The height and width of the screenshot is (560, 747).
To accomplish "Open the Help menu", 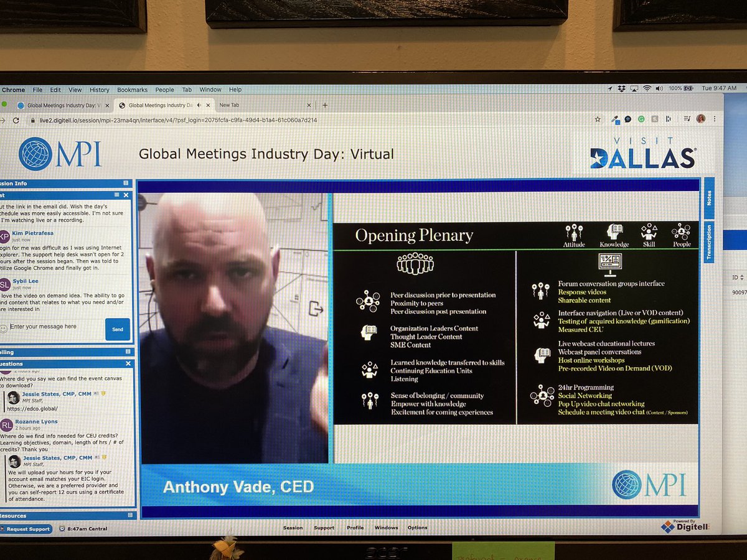I will point(235,90).
